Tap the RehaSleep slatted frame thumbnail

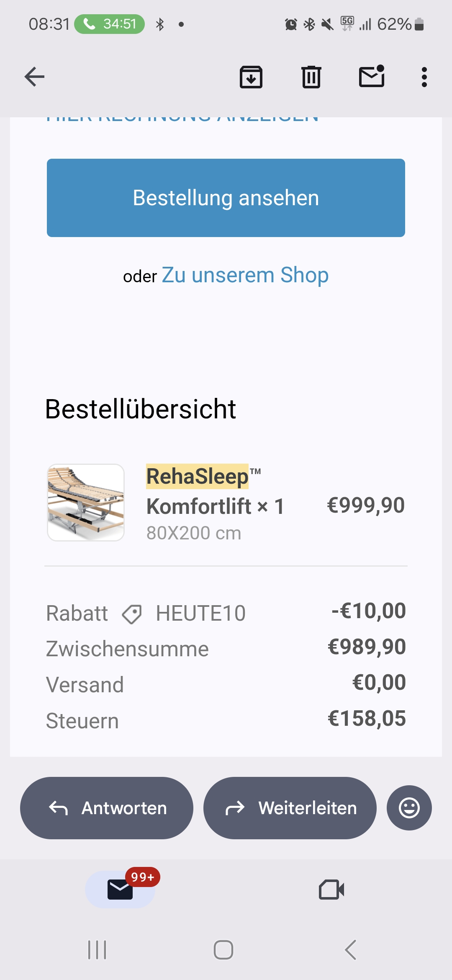tap(86, 502)
